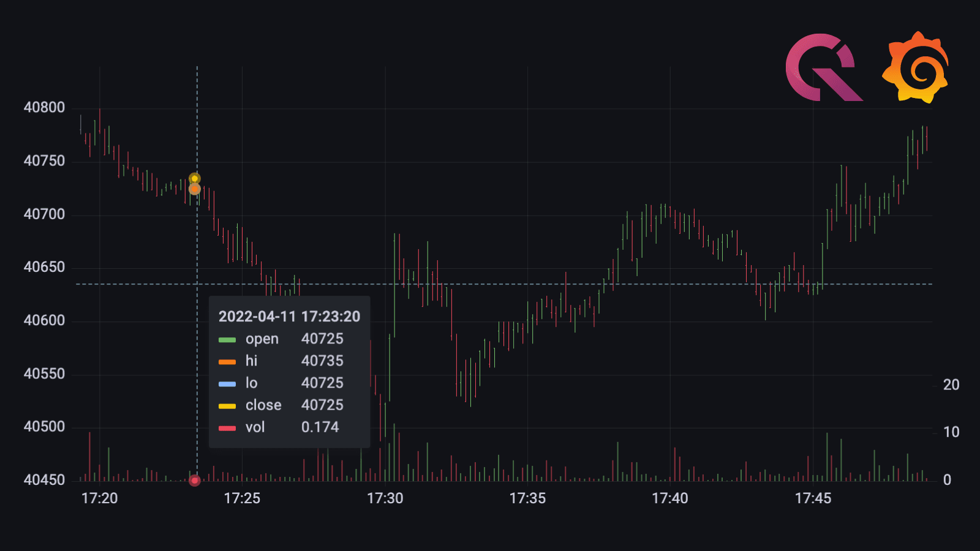Click the 17:30 time axis label
The width and height of the screenshot is (980, 551).
[385, 498]
